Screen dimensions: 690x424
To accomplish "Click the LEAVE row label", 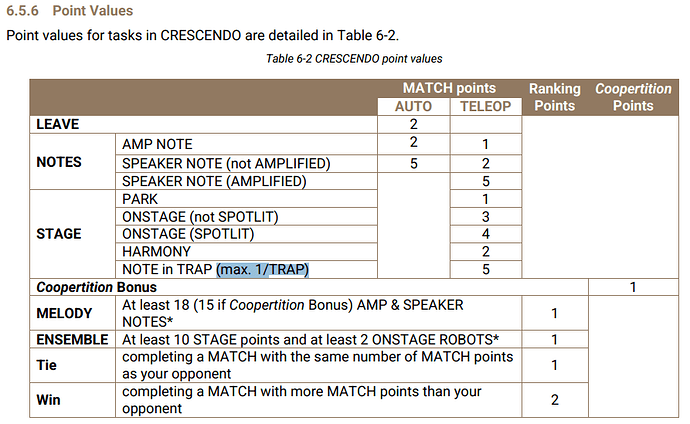I will coord(58,124).
